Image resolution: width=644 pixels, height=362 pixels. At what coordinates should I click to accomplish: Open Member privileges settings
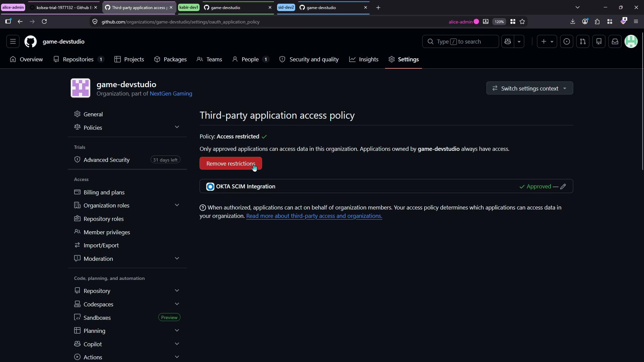coord(127,232)
